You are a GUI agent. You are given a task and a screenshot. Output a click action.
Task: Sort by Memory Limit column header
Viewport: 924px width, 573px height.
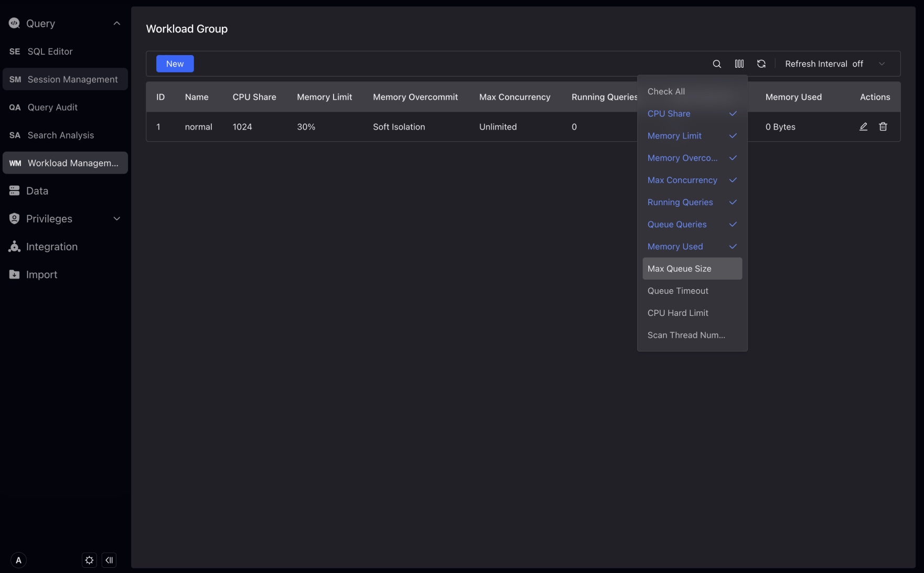coord(324,97)
